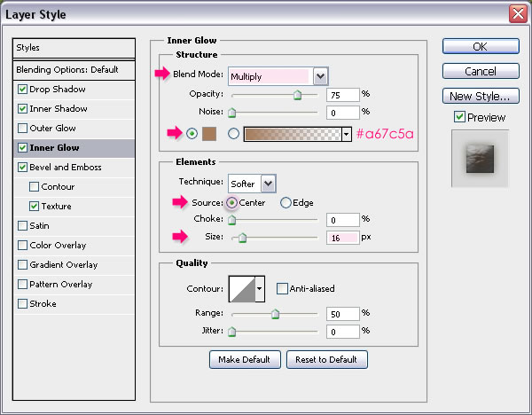The height and width of the screenshot is (415, 532).
Task: Select the Edge source radio button
Action: [x=286, y=202]
